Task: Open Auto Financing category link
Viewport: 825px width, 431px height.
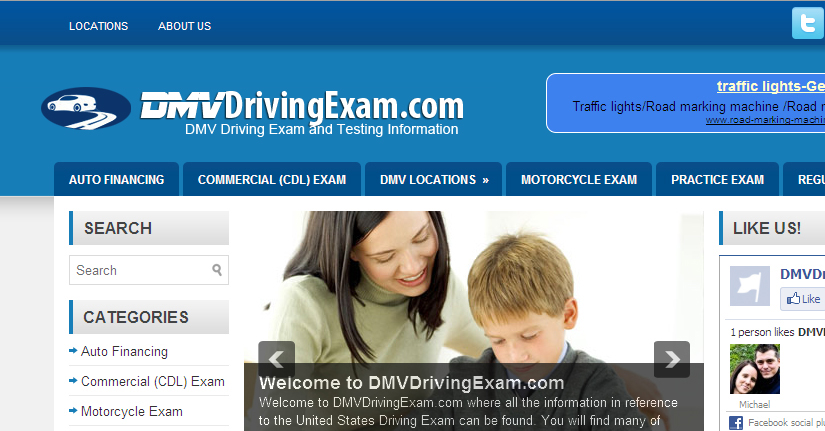Action: (x=124, y=352)
